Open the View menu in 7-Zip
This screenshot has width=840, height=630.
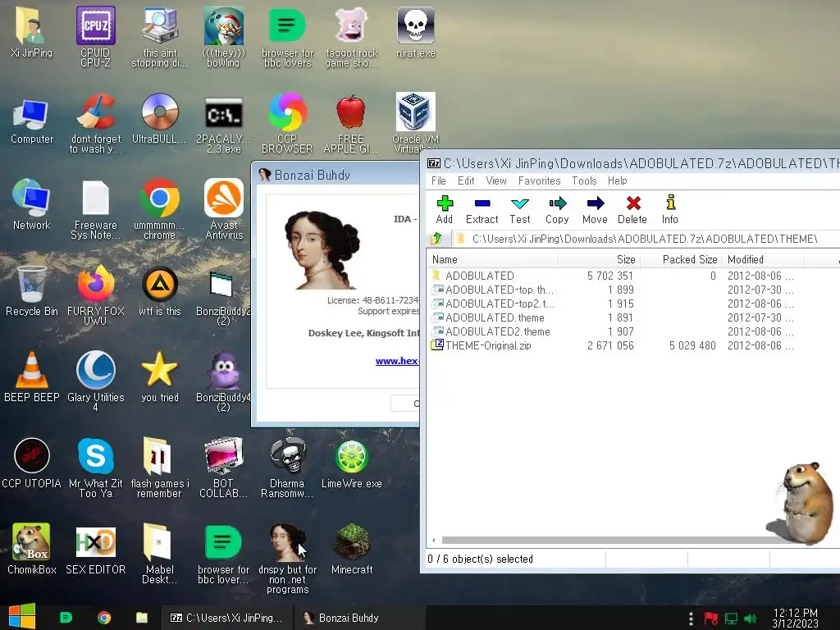click(496, 181)
